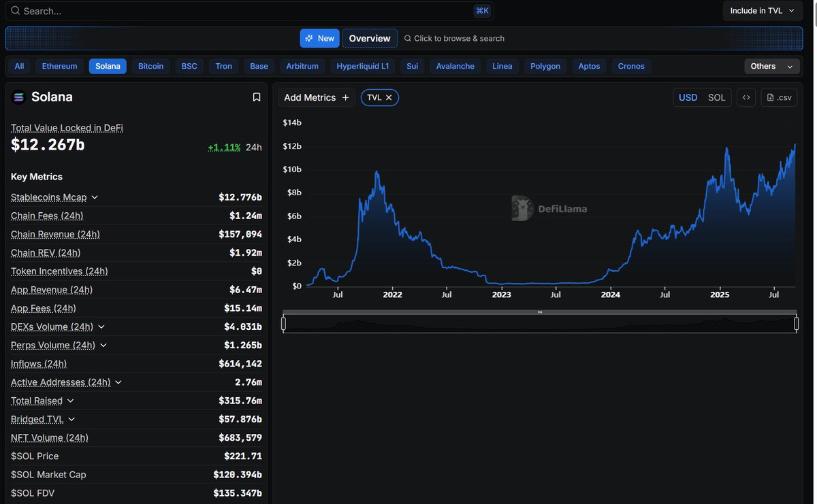
Task: Click App Revenue (24h) label
Action: coord(52,290)
